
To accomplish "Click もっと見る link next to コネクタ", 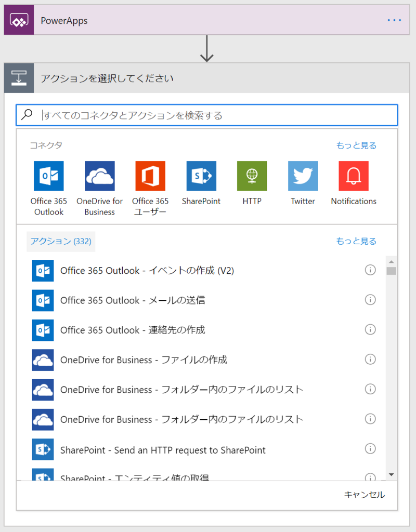I will pos(356,145).
